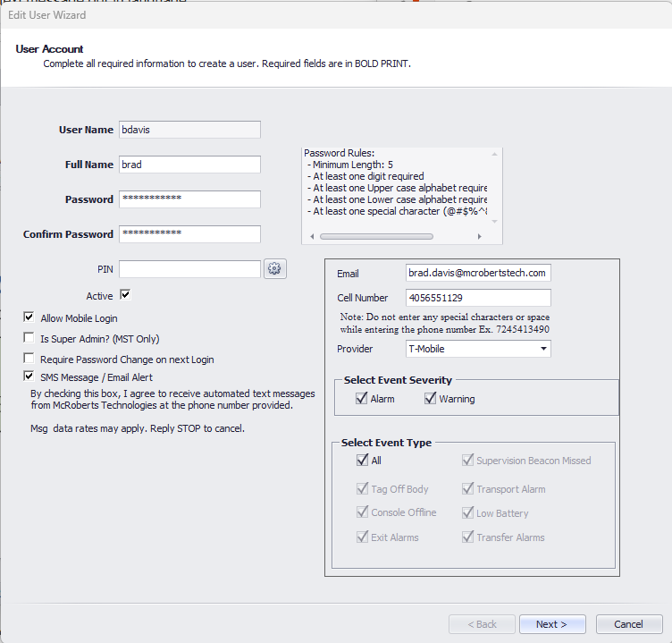Click in the Full Name field

[x=189, y=165]
